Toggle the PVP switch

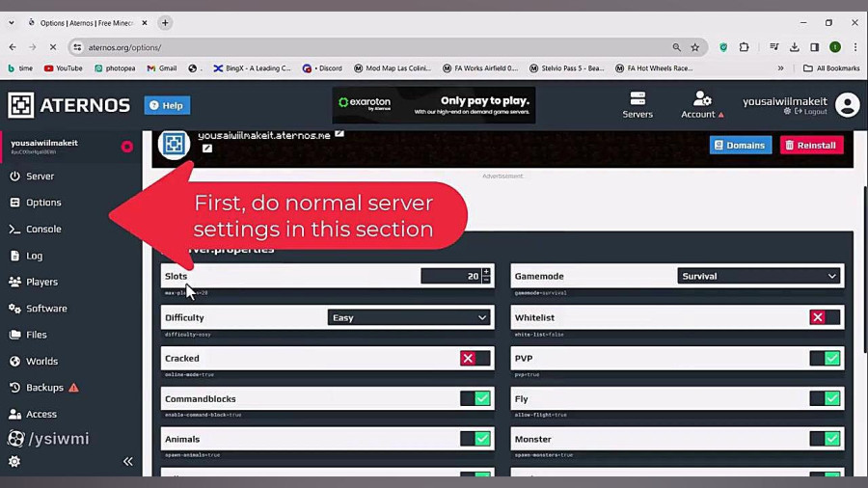(825, 358)
